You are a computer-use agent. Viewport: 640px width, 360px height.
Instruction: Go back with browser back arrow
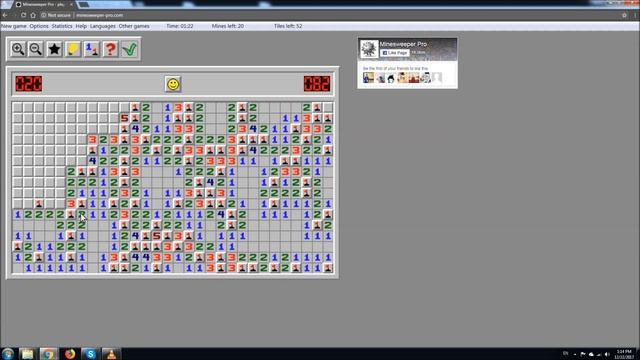[x=5, y=15]
